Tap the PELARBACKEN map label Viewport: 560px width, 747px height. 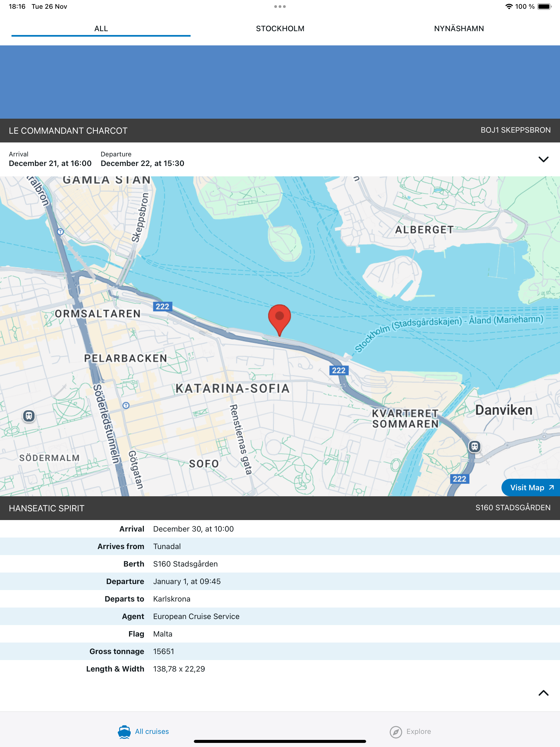click(x=126, y=358)
